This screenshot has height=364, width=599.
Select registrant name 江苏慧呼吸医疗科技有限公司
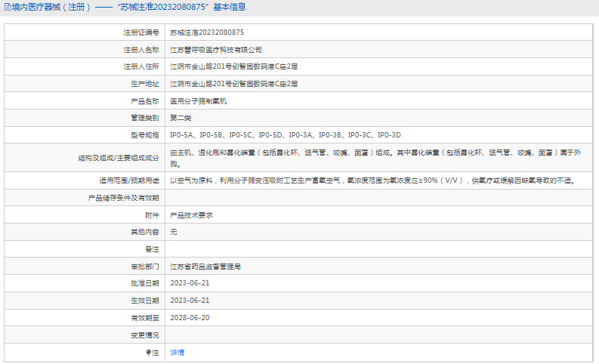pos(216,50)
